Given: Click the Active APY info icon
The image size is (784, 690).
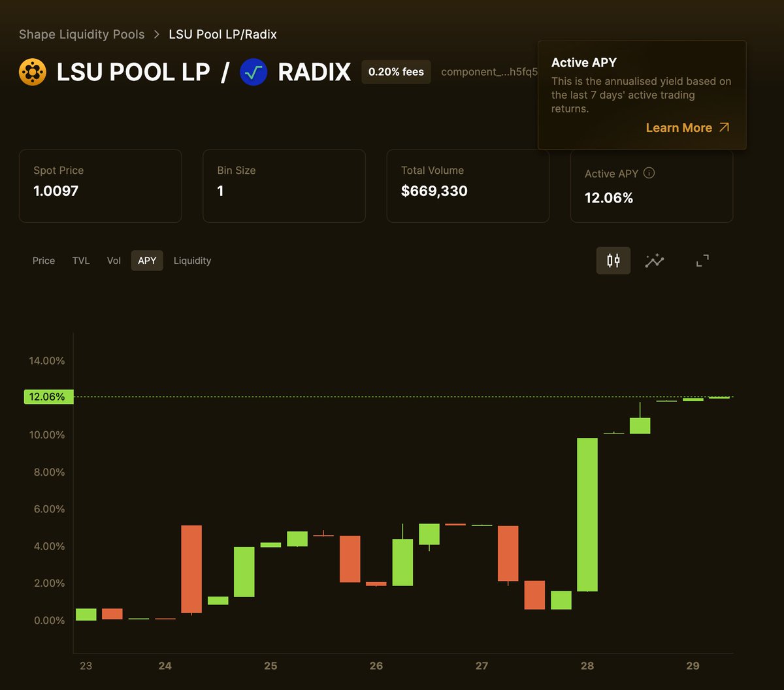Looking at the screenshot, I should tap(649, 173).
